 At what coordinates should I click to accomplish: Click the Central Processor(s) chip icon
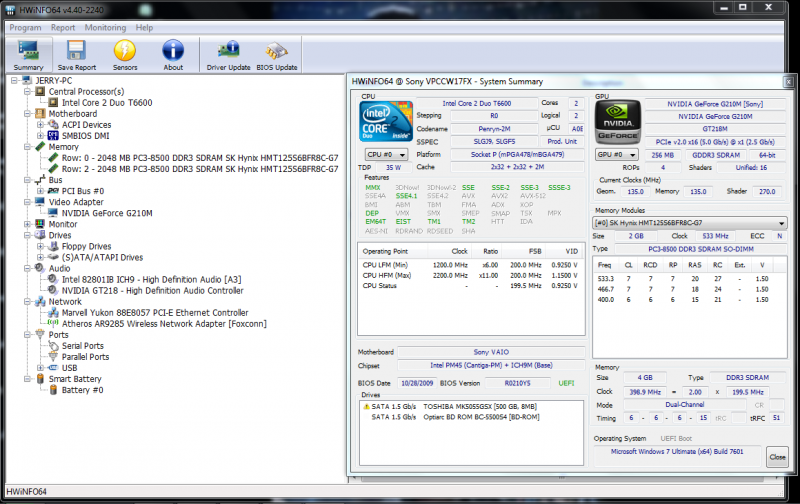(x=40, y=91)
